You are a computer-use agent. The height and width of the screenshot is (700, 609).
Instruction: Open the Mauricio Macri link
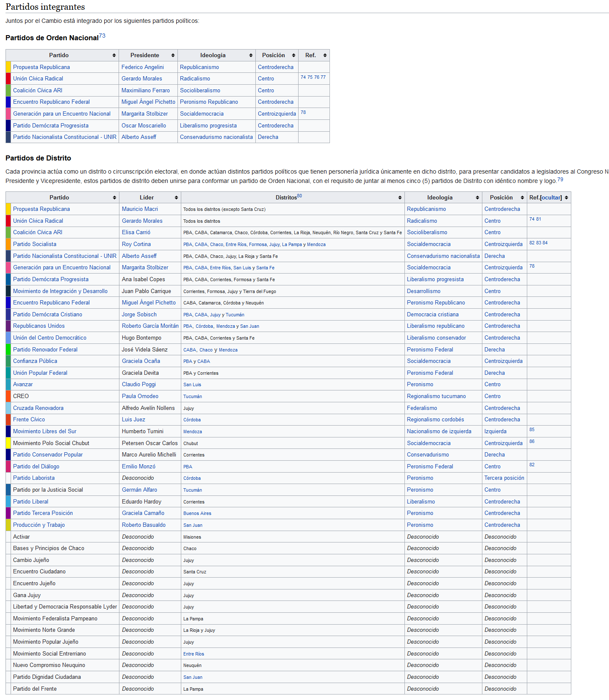(x=140, y=209)
